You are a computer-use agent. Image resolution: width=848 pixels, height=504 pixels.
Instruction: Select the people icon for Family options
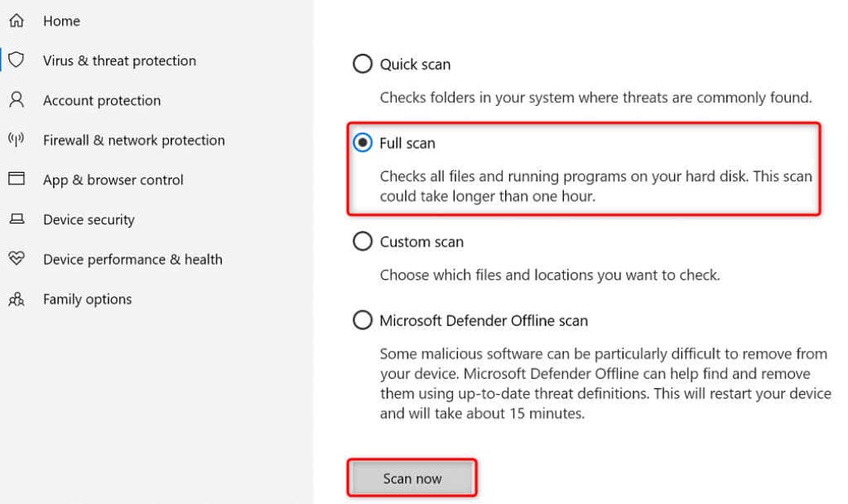coord(17,299)
